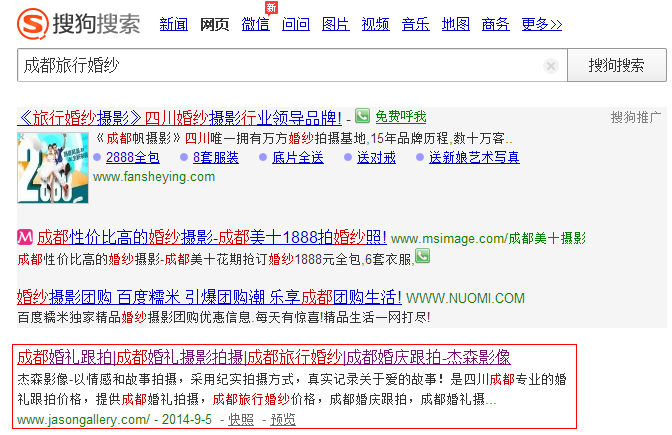672x435 pixels.
Task: Click into the search input field
Action: 280,66
